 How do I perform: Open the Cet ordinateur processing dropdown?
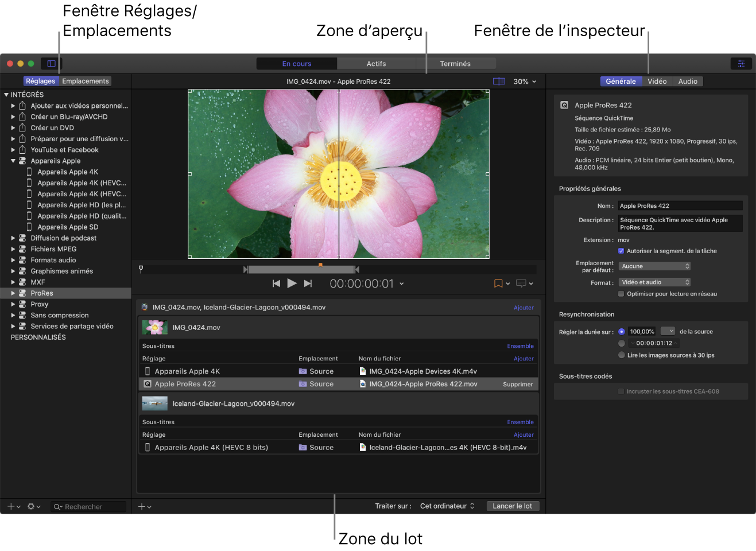[447, 506]
